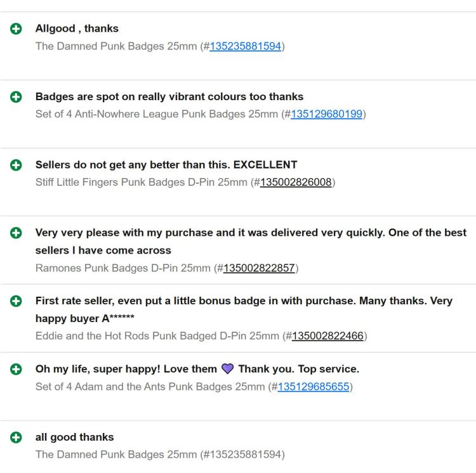Open item link 135235881594 for The Damned badges
The width and height of the screenshot is (476, 473).
(245, 46)
